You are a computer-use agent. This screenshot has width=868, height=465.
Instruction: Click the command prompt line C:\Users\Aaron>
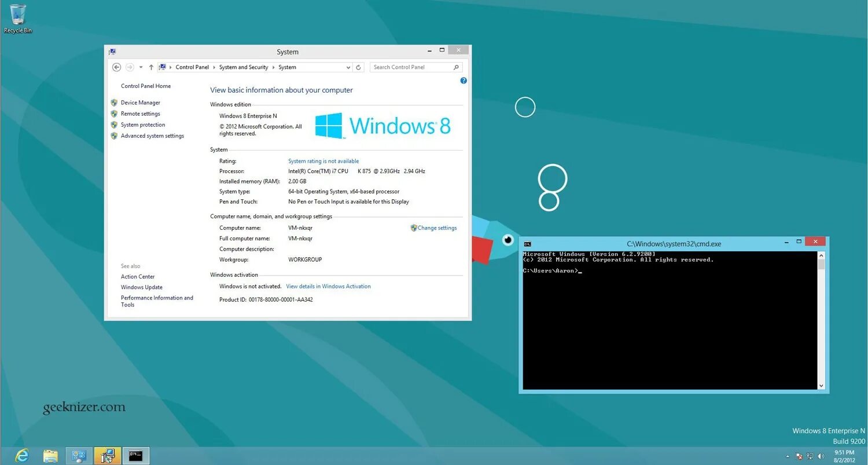click(x=551, y=270)
